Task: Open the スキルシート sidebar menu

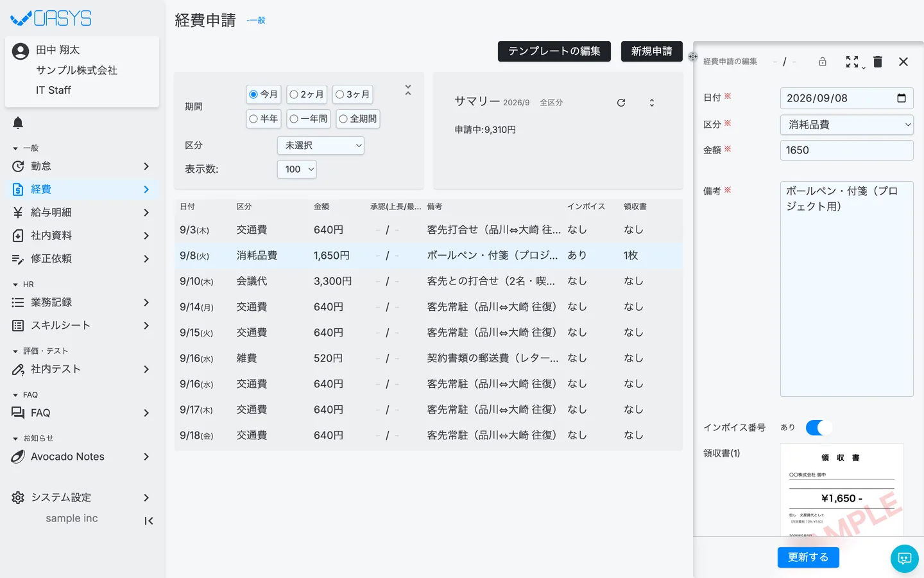Action: [x=82, y=326]
